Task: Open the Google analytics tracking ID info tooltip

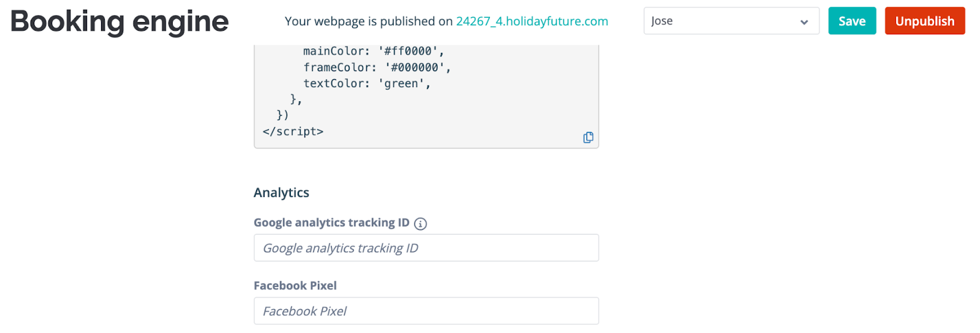Action: coord(420,224)
